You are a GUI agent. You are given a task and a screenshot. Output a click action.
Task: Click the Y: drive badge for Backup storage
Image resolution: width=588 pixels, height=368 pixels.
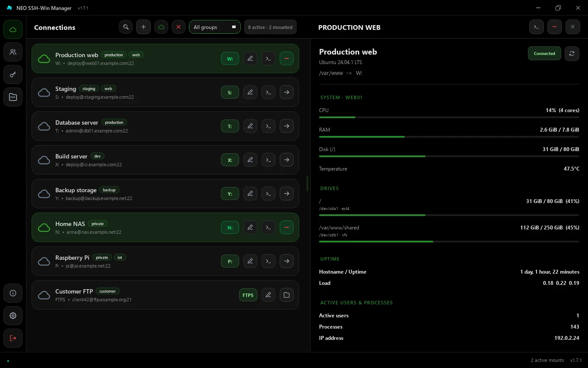(230, 194)
